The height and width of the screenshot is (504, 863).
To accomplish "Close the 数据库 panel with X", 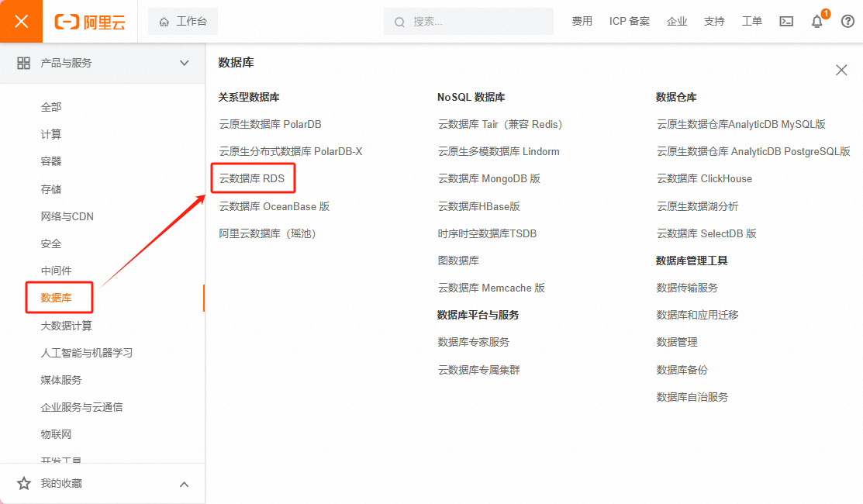I will tap(841, 70).
